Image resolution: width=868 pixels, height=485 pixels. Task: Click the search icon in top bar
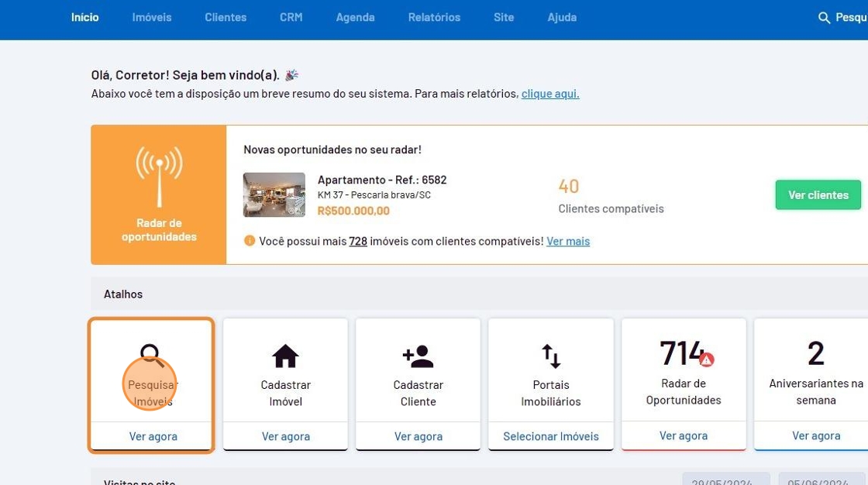pyautogui.click(x=824, y=18)
